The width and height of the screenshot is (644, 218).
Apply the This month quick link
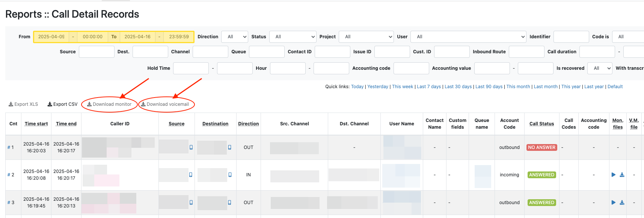pos(518,87)
